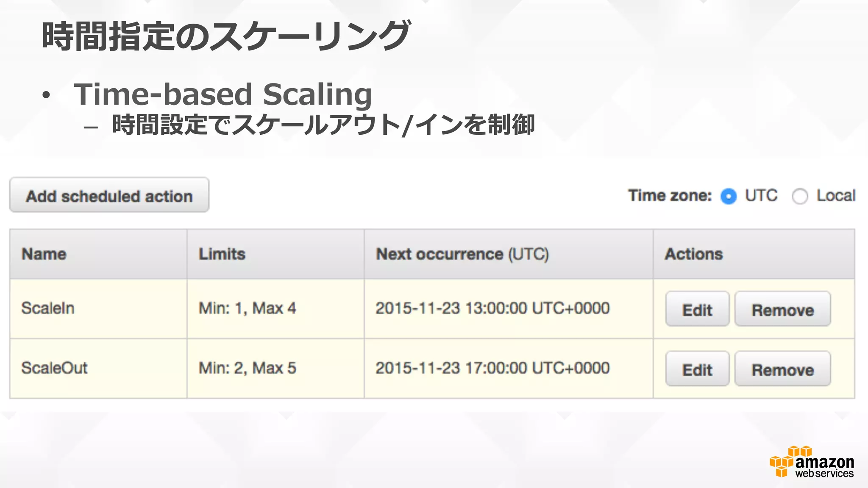Edit the ScaleOut scheduled action

click(x=697, y=369)
